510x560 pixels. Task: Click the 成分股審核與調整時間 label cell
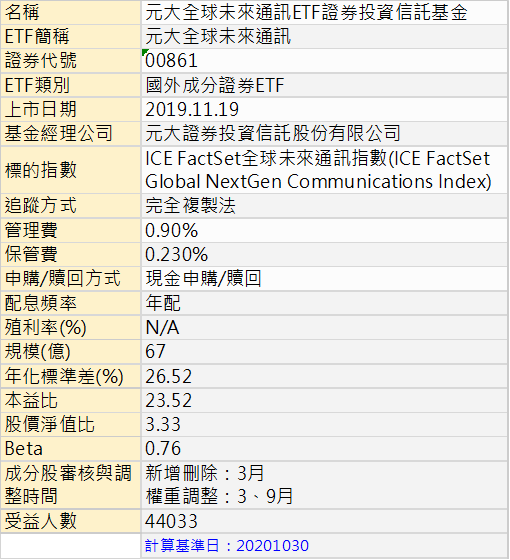(71, 485)
